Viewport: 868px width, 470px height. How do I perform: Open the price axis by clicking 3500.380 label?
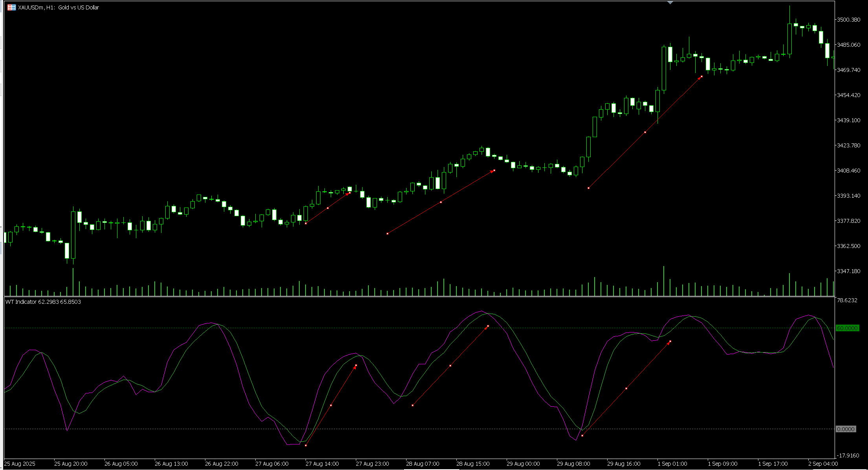(x=848, y=19)
